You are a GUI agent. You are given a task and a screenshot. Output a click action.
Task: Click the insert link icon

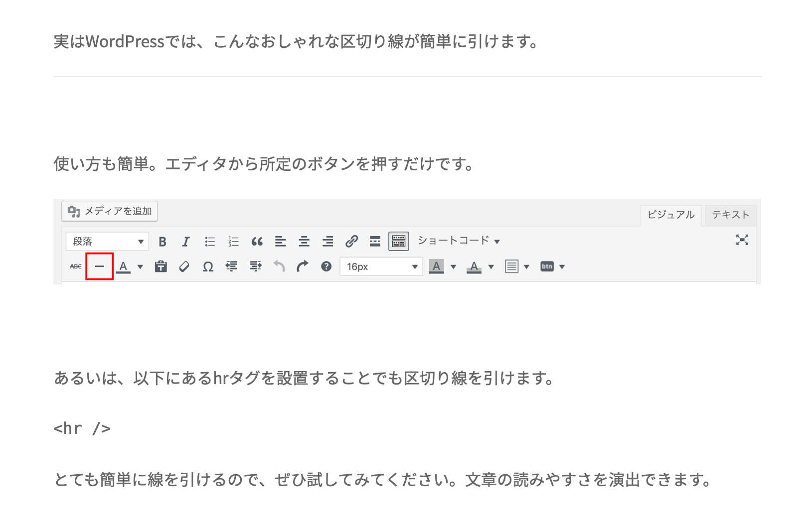(351, 242)
